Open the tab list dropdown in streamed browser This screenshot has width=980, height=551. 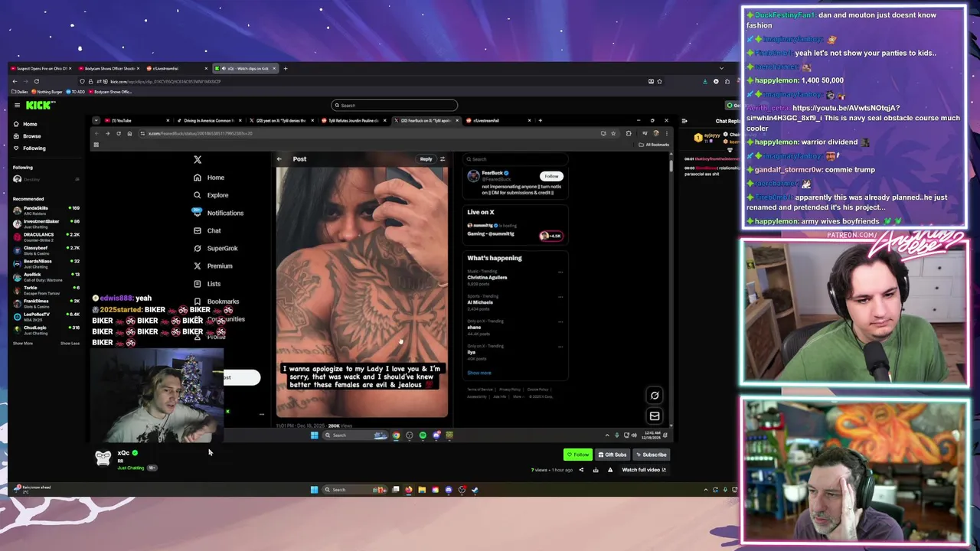click(x=96, y=120)
